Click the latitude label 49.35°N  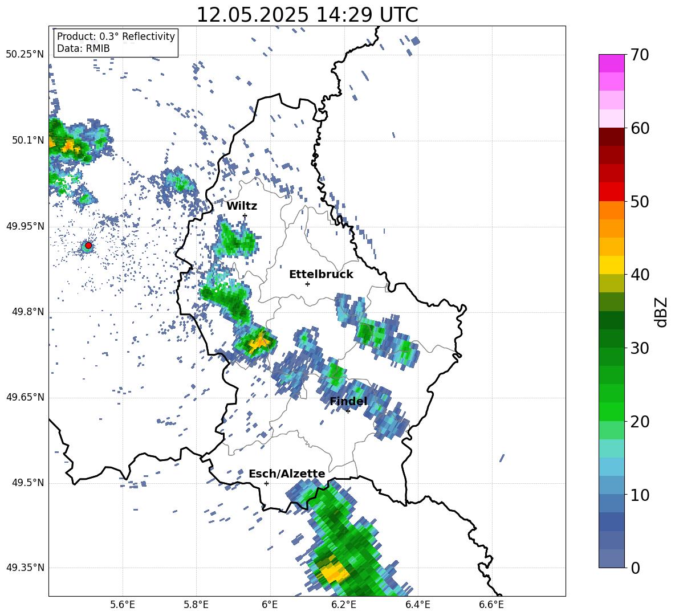pyautogui.click(x=25, y=568)
